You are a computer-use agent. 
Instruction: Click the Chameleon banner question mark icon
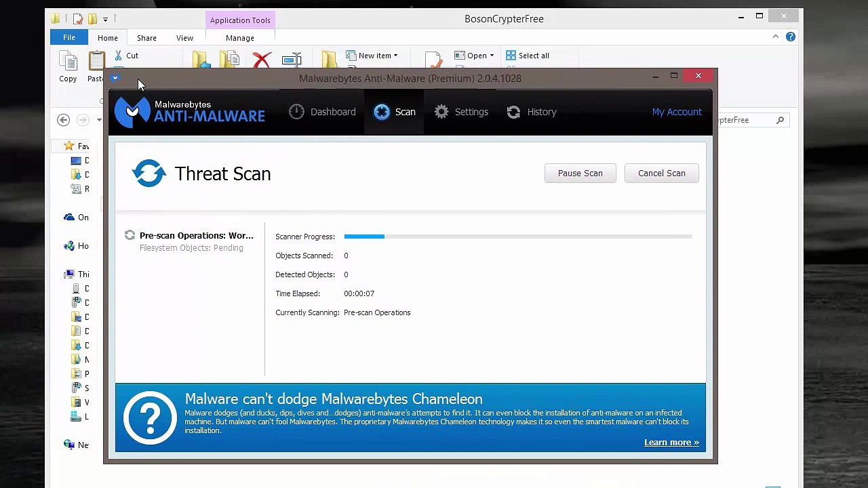click(x=150, y=418)
